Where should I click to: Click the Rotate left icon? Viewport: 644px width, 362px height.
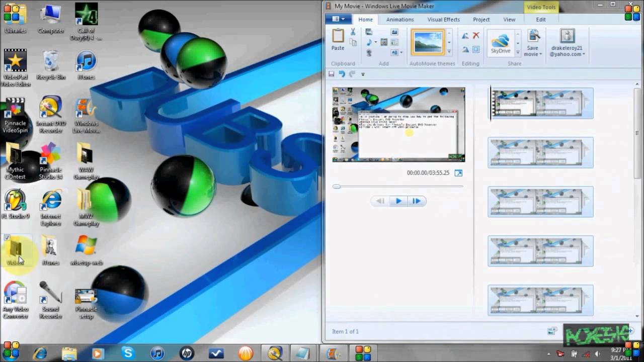(x=465, y=36)
